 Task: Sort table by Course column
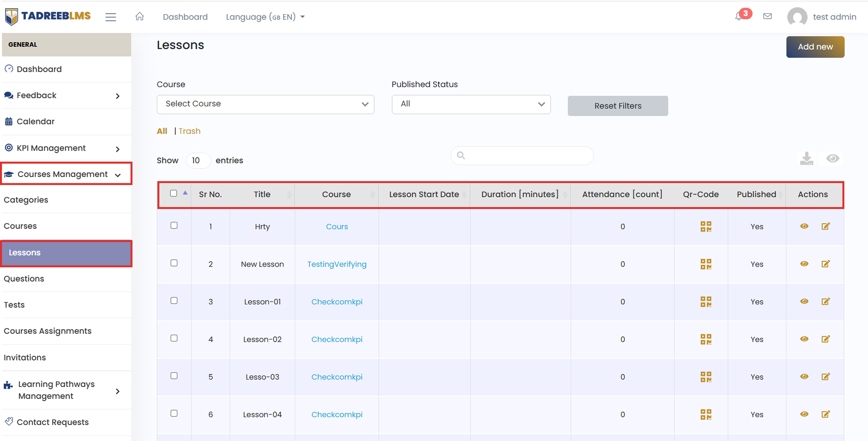(x=336, y=195)
